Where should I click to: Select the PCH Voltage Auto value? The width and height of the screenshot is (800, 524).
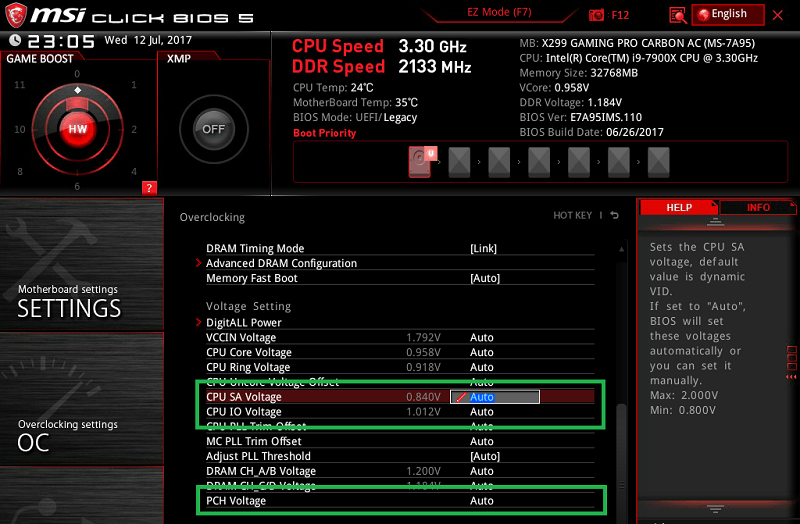click(x=482, y=501)
